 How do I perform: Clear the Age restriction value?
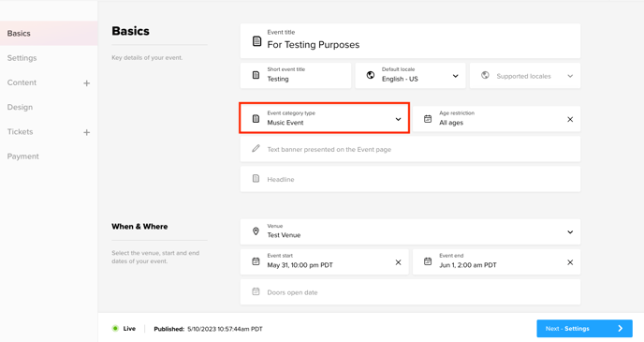click(570, 119)
